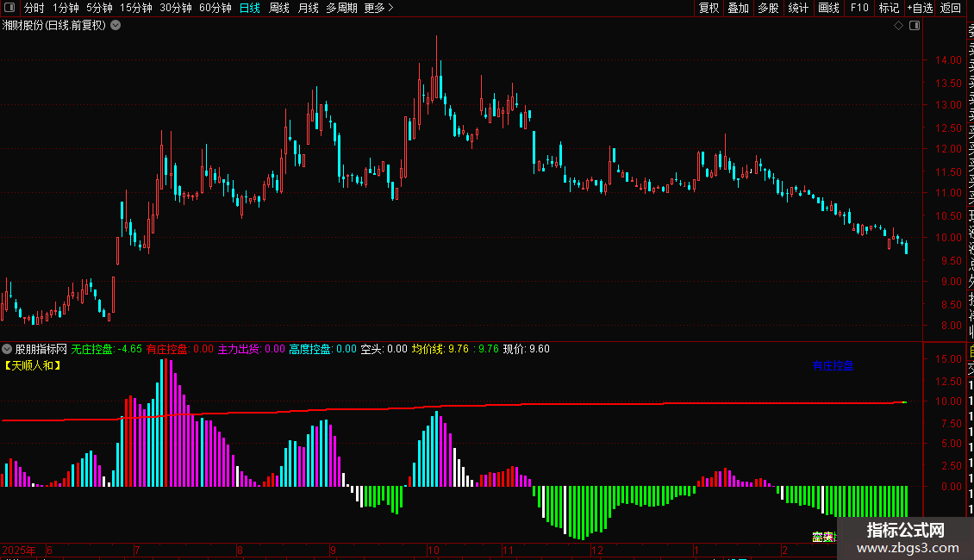This screenshot has width=974, height=560.
Task: Open F10 company info
Action: click(859, 8)
